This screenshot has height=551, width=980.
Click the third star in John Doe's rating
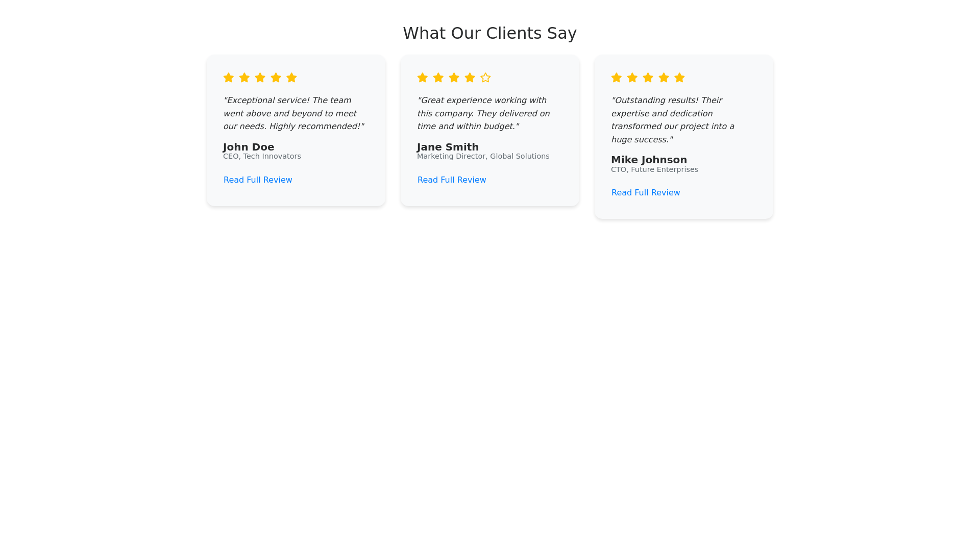click(260, 78)
